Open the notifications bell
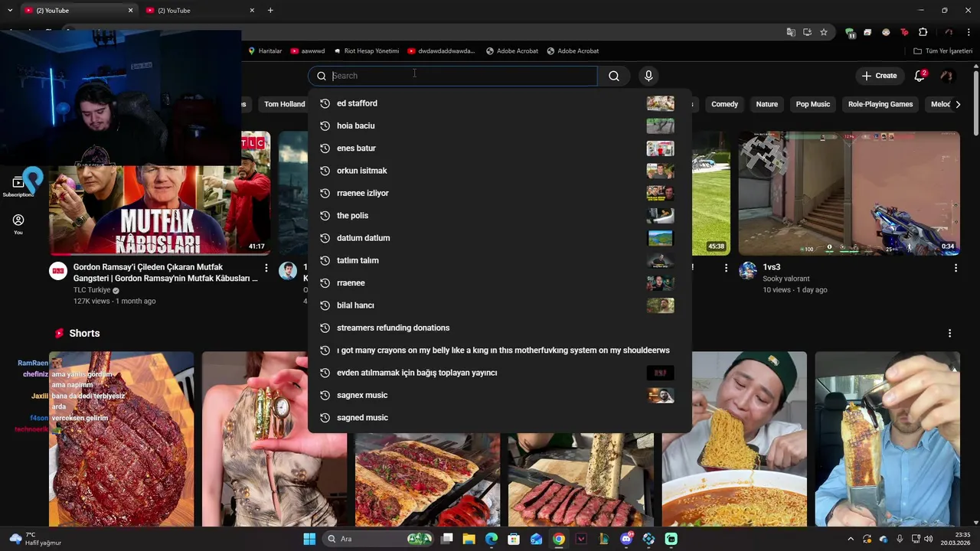This screenshot has width=980, height=551. (x=920, y=76)
